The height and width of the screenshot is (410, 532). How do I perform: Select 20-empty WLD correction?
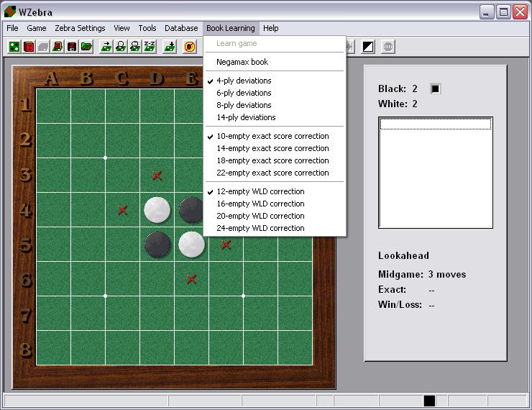[275, 216]
